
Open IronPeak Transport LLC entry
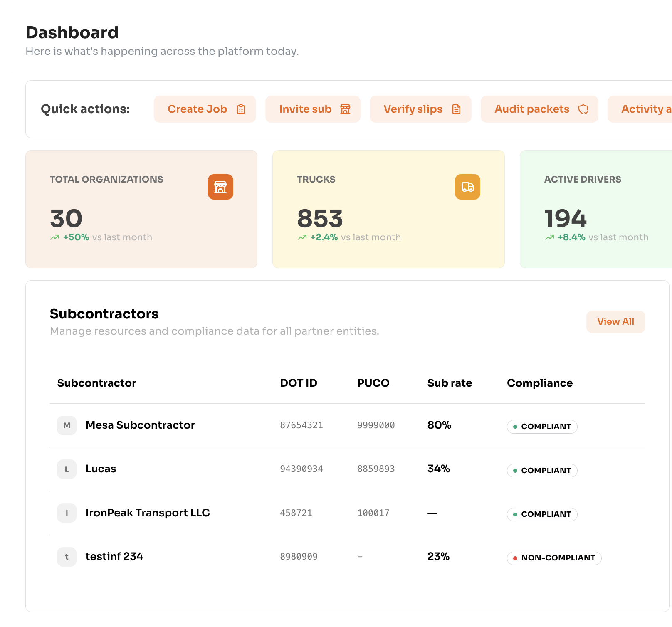pyautogui.click(x=148, y=513)
